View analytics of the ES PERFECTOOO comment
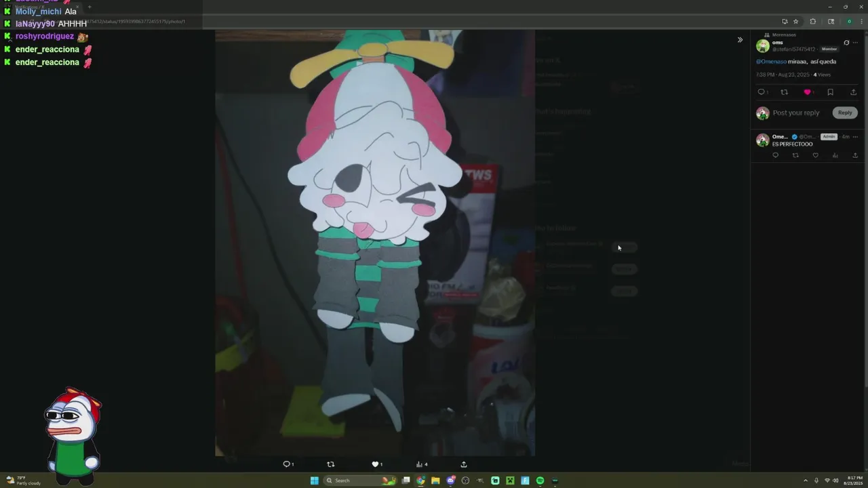The height and width of the screenshot is (488, 868). click(x=835, y=155)
